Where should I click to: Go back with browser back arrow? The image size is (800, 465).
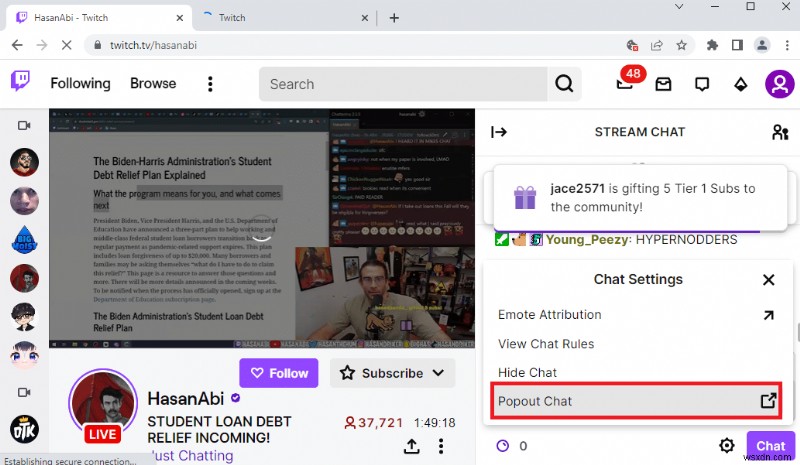17,45
